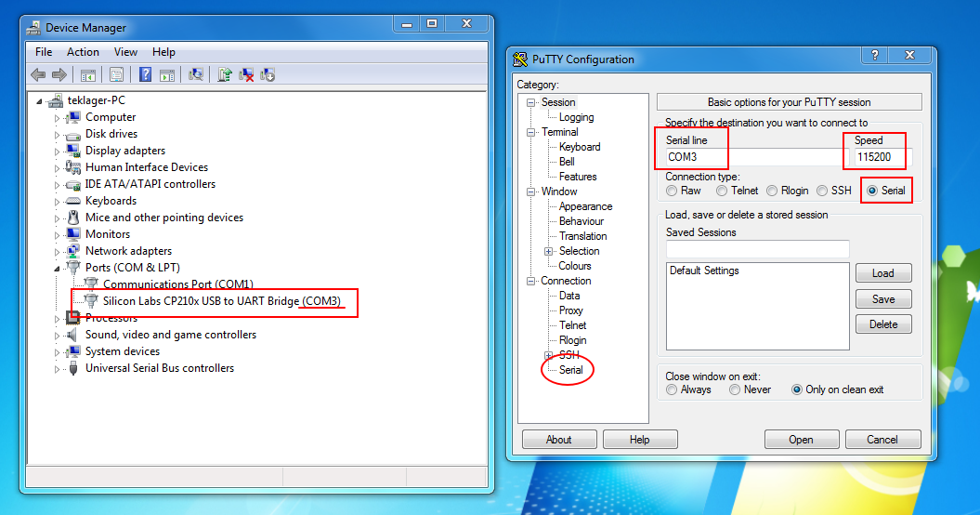Click the Communications Port (COM1) device icon

(x=91, y=284)
